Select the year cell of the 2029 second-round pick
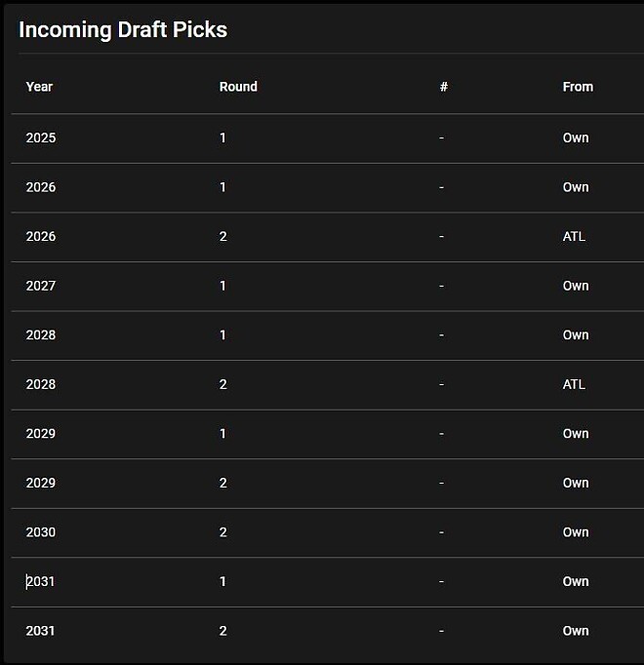Image resolution: width=644 pixels, height=665 pixels. point(41,483)
